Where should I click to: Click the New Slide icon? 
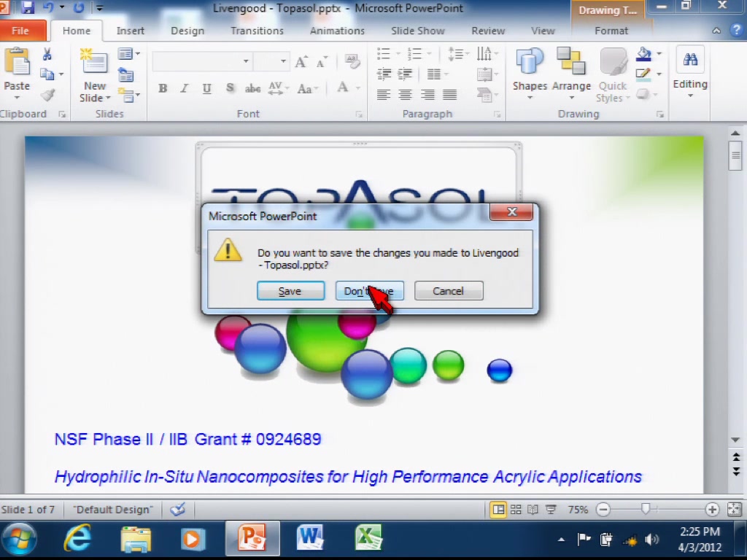pyautogui.click(x=94, y=61)
